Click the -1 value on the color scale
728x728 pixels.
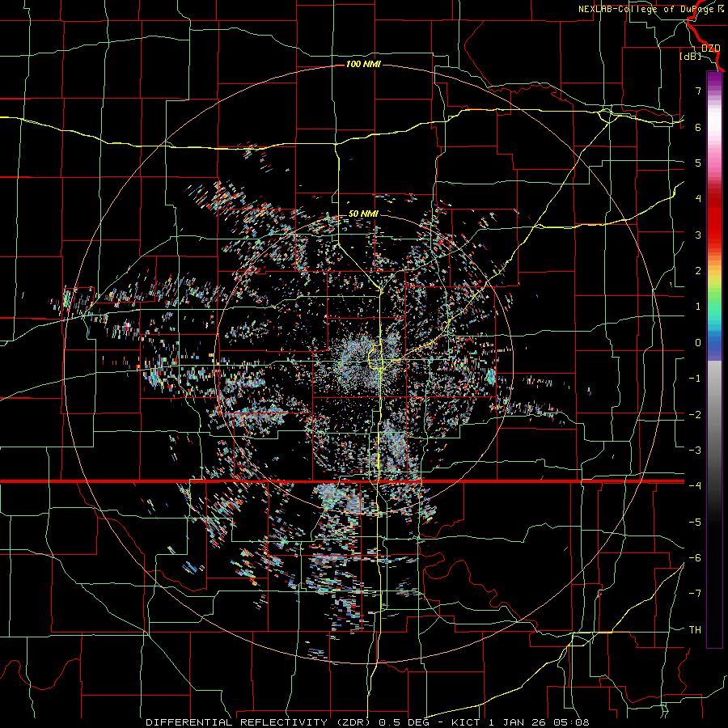(x=695, y=379)
